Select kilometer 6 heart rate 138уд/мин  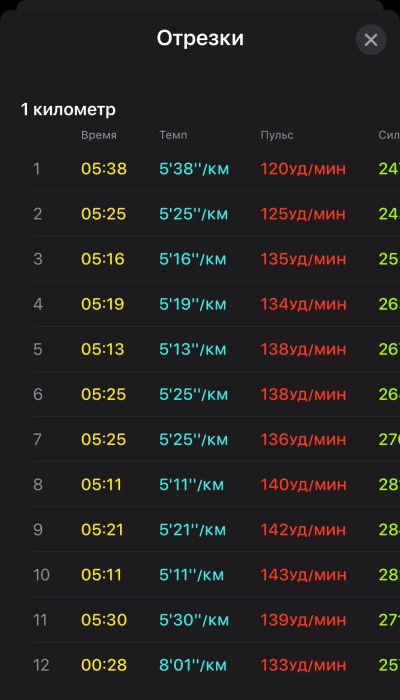click(303, 395)
